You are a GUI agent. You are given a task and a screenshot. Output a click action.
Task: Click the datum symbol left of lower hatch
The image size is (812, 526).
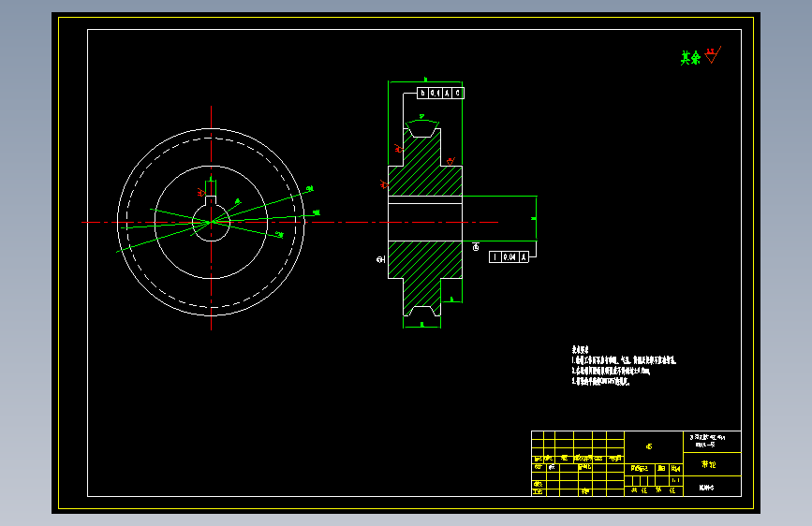[x=380, y=259]
